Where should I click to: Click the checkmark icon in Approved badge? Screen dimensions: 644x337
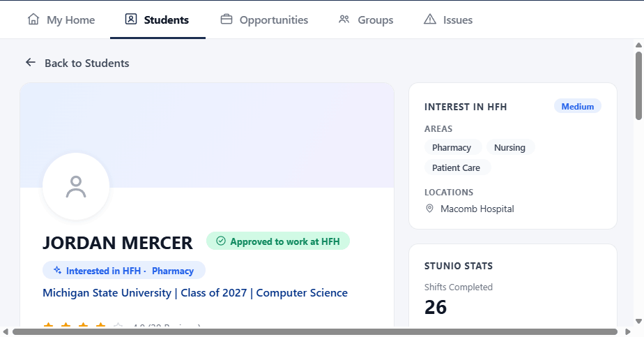[x=221, y=241]
